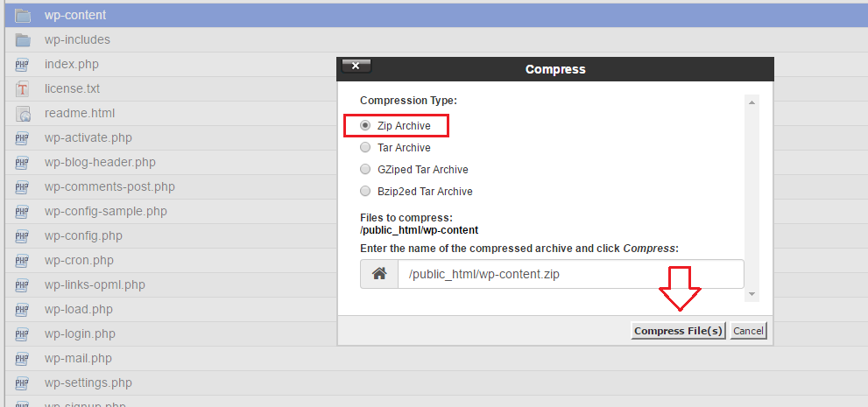This screenshot has height=407, width=868.
Task: Close the Compress dialog with X
Action: (x=356, y=66)
